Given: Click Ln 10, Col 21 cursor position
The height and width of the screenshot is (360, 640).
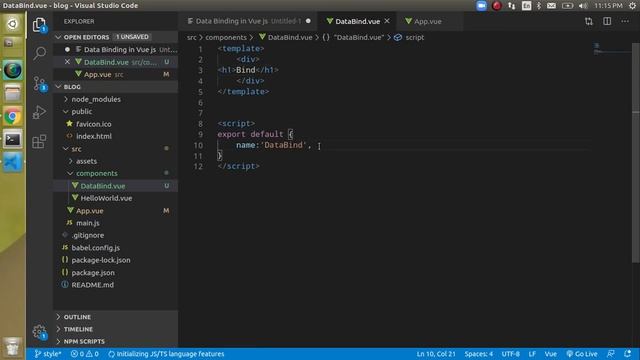Looking at the screenshot, I should [436, 354].
